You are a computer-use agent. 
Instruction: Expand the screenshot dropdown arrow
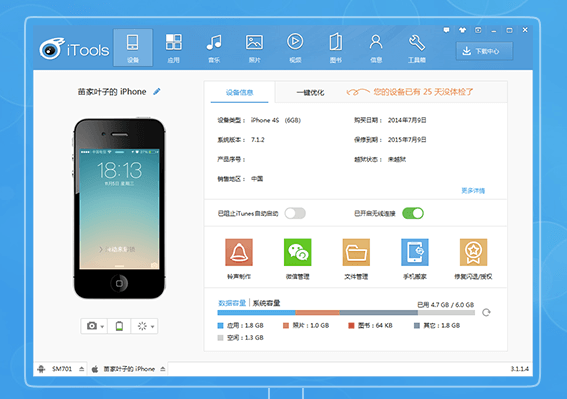click(x=102, y=327)
